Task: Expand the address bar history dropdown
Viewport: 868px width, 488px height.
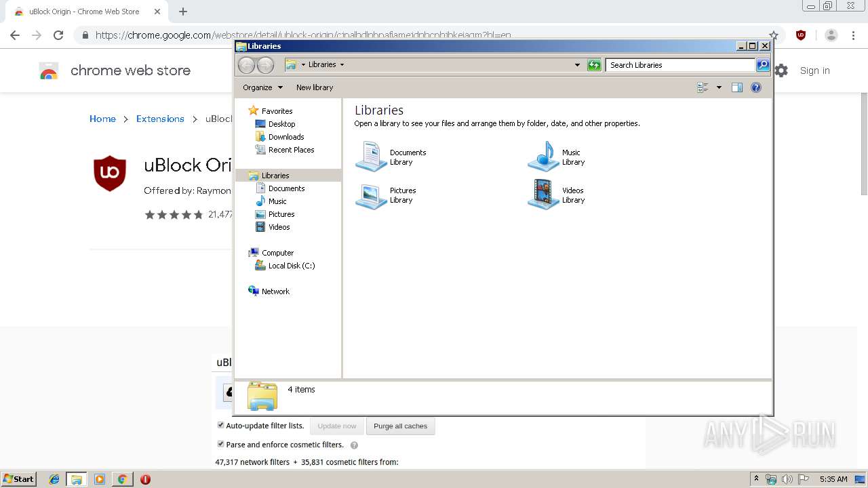Action: click(577, 65)
